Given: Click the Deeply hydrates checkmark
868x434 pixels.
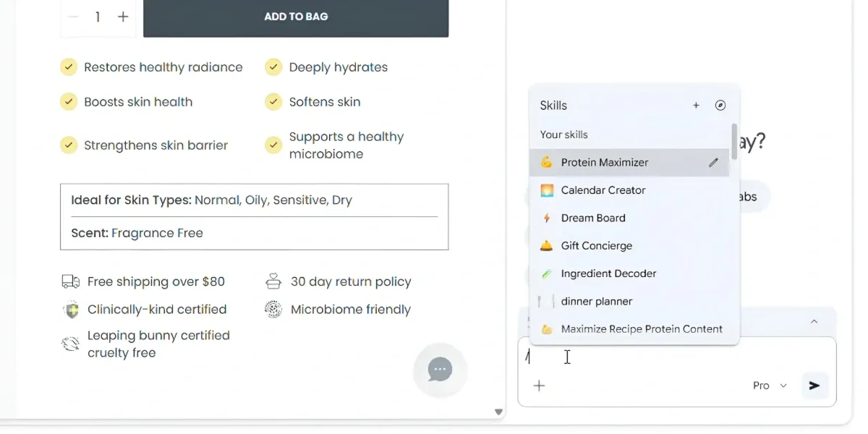Looking at the screenshot, I should (x=273, y=67).
